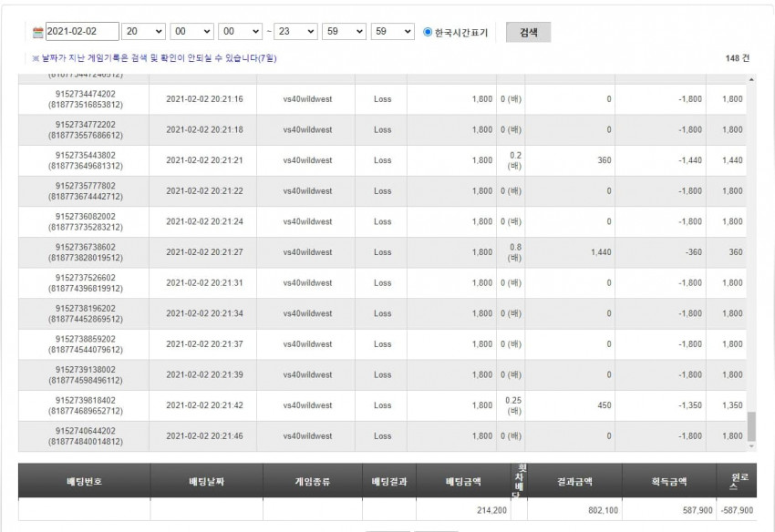Open the calendar date picker icon
775x532 pixels.
pos(37,33)
